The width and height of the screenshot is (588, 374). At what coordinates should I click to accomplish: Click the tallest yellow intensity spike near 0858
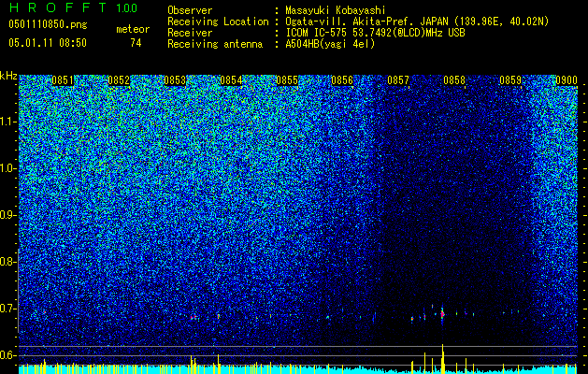(x=443, y=359)
